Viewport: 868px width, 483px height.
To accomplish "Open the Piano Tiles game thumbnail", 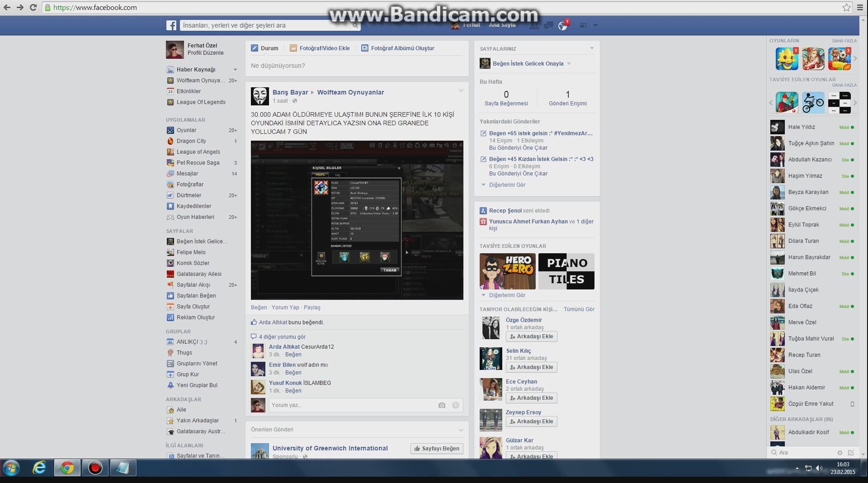I will (566, 271).
